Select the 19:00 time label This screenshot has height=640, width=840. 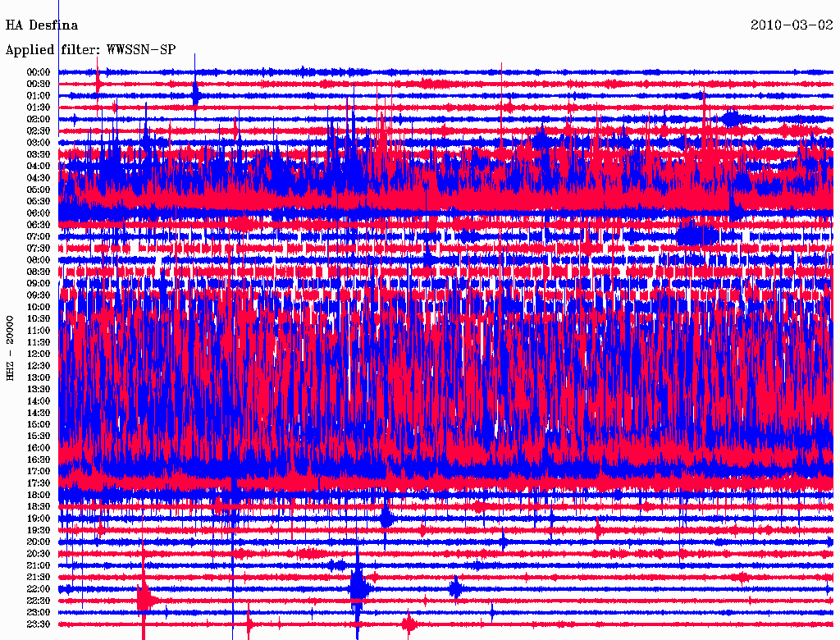pos(39,519)
